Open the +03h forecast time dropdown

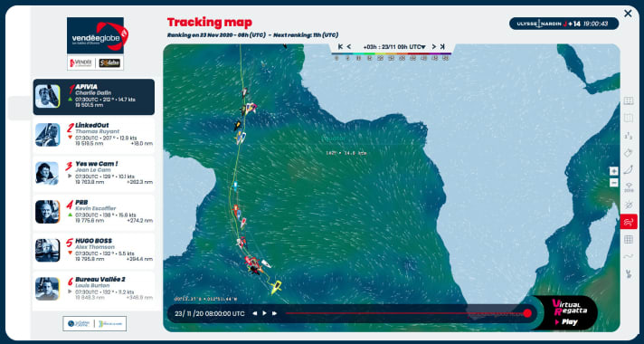point(393,47)
